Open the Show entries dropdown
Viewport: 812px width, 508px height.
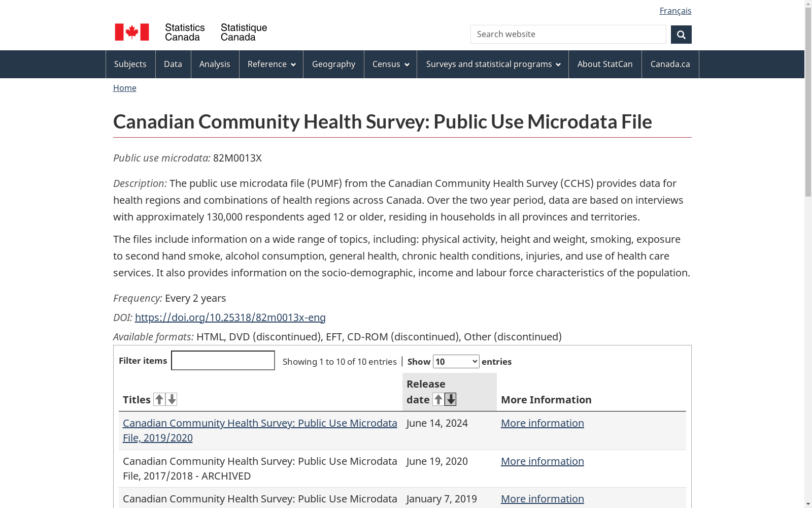coord(456,362)
